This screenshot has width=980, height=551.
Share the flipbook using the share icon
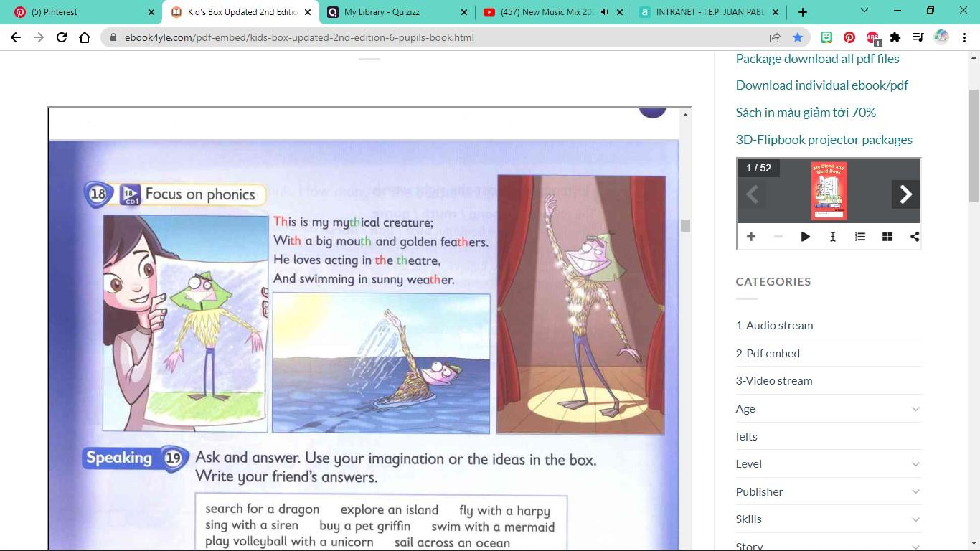tap(915, 237)
